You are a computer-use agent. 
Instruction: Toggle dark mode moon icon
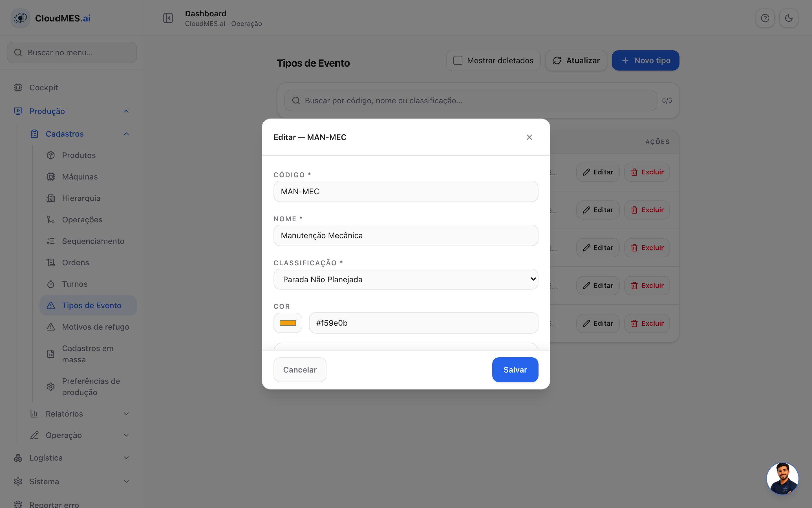click(x=789, y=18)
